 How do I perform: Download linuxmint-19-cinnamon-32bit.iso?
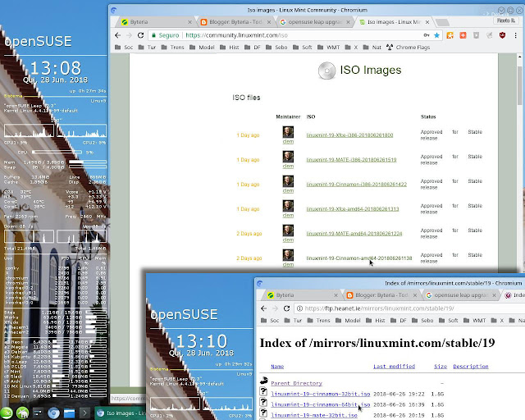[x=321, y=395]
